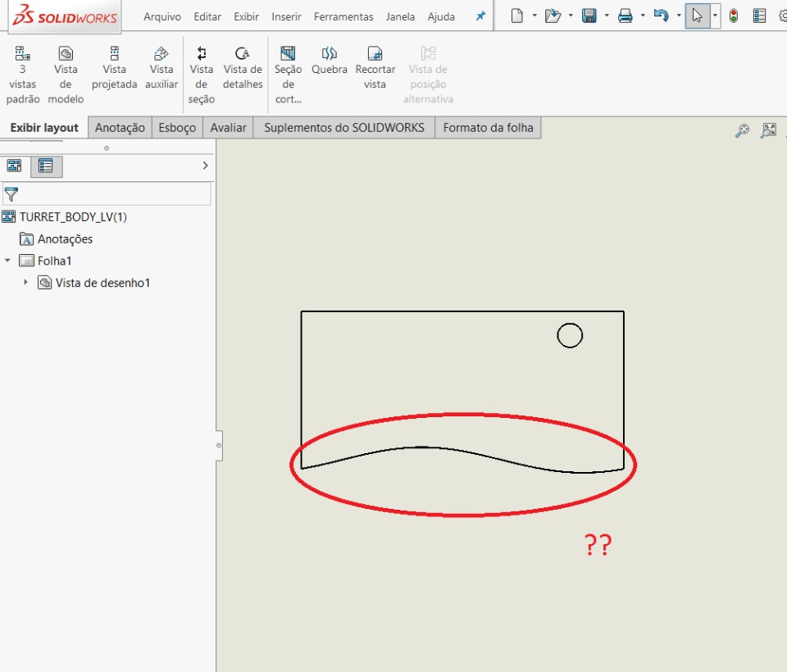The height and width of the screenshot is (672, 787).
Task: Add a Vista auxiliar
Action: pos(161,68)
